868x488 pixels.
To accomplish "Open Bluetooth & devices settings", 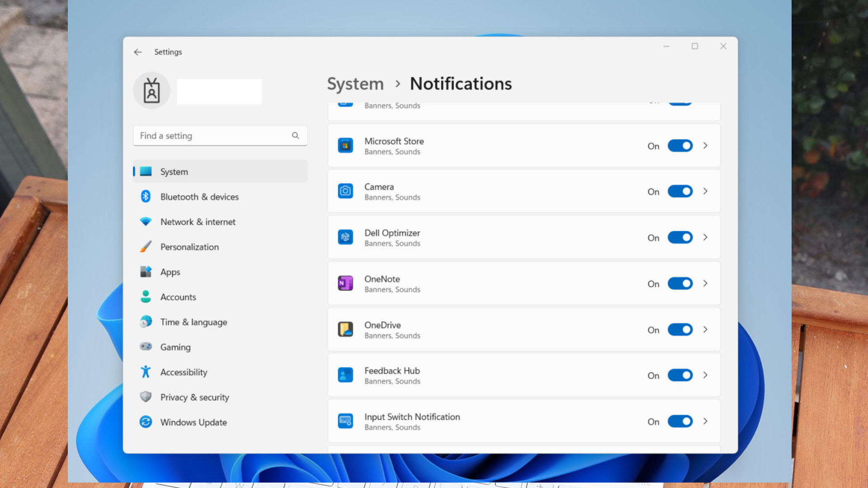I will 220,197.
